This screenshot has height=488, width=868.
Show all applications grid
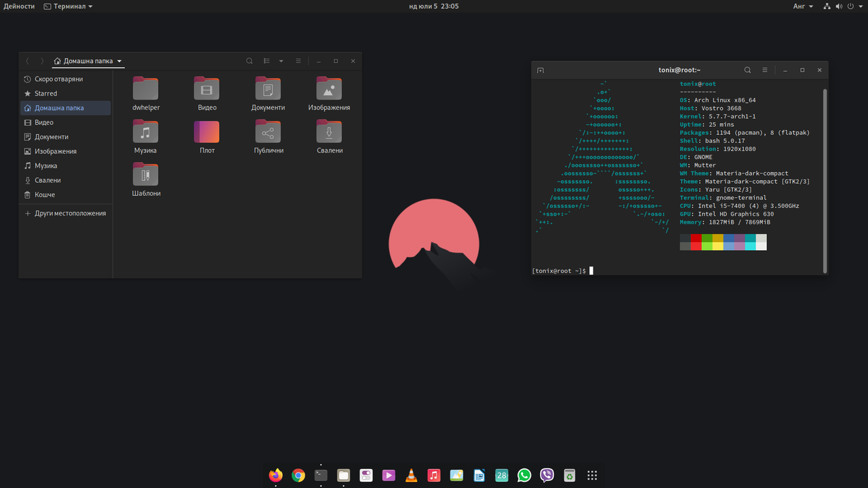(592, 475)
